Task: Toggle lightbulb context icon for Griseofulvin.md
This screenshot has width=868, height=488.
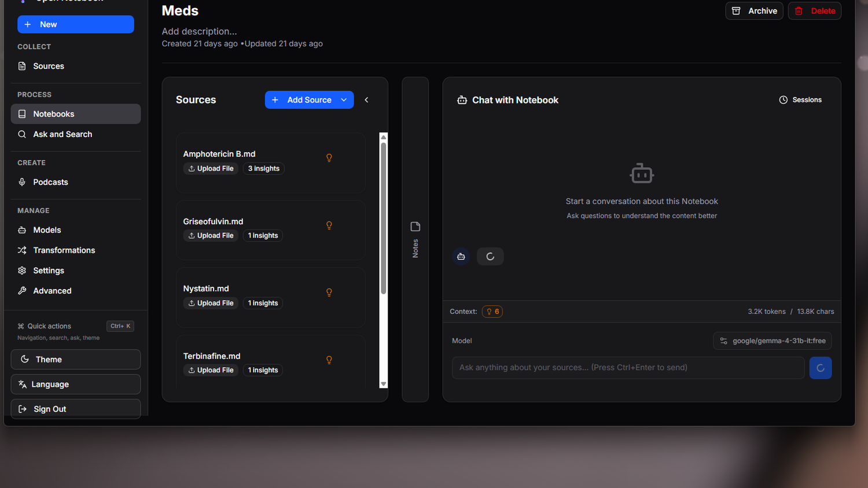Action: [329, 225]
